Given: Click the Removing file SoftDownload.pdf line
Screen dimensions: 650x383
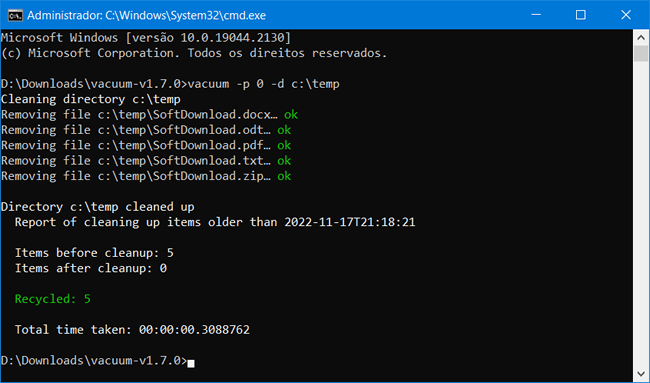Looking at the screenshot, I should tap(146, 145).
